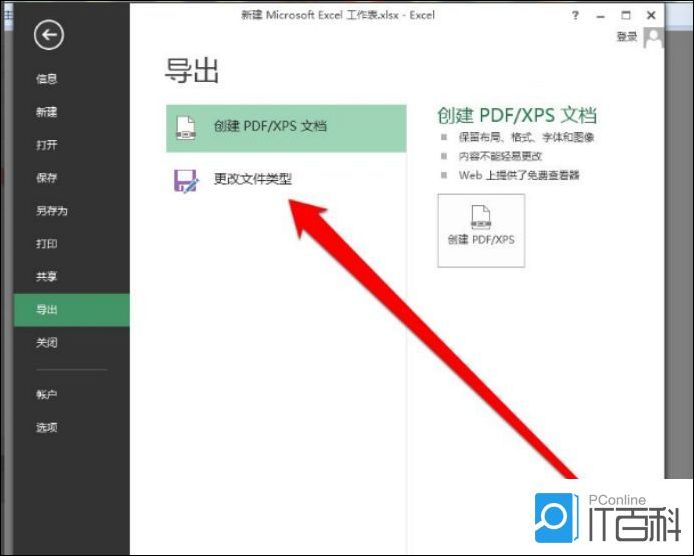Select the 创建 PDF/XPS 文档 option
Screen dimensions: 694x556
tap(286, 128)
